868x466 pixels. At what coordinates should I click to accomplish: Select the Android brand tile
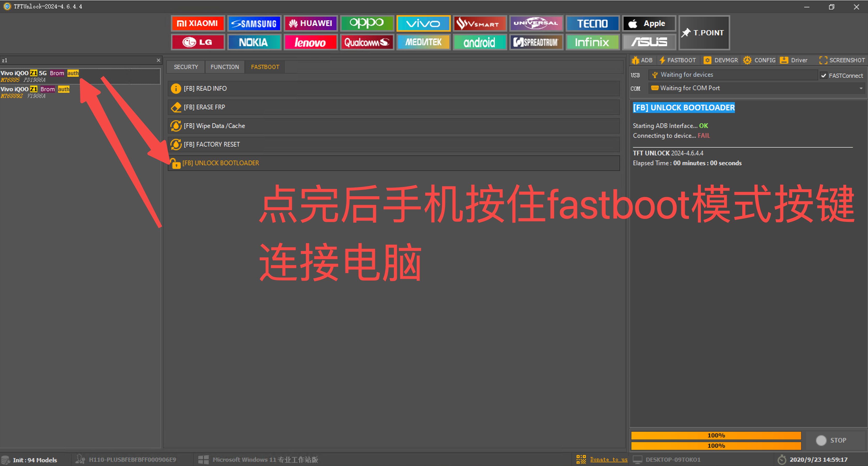click(x=480, y=42)
